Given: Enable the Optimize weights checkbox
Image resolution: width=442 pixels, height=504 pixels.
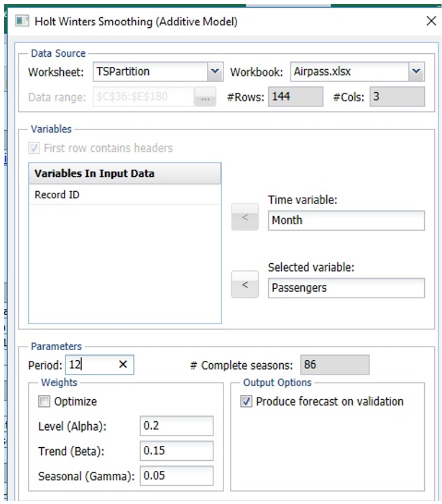Looking at the screenshot, I should coord(44,401).
